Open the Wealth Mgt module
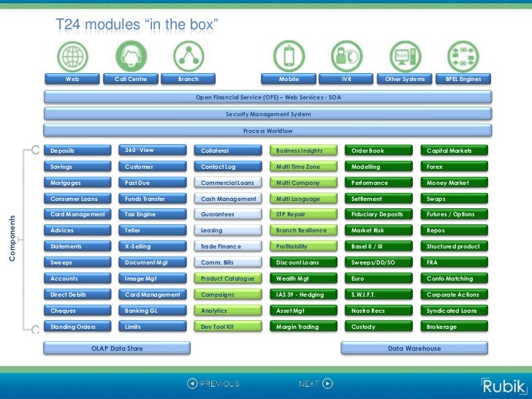Image resolution: width=532 pixels, height=399 pixels. pos(304,278)
